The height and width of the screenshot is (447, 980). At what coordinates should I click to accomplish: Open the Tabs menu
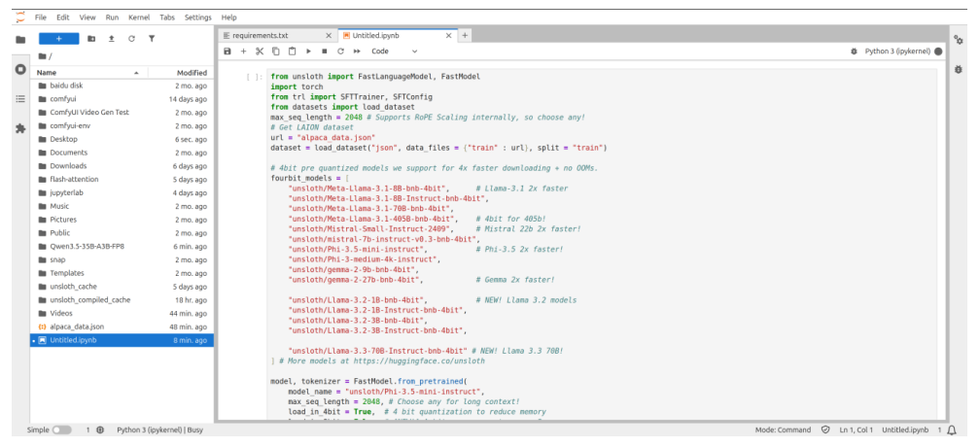tap(167, 17)
